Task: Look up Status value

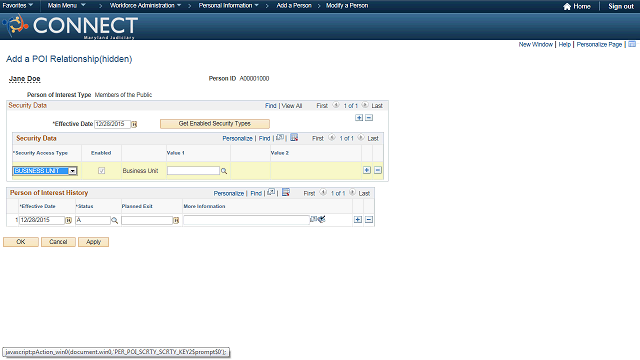Action: click(115, 220)
